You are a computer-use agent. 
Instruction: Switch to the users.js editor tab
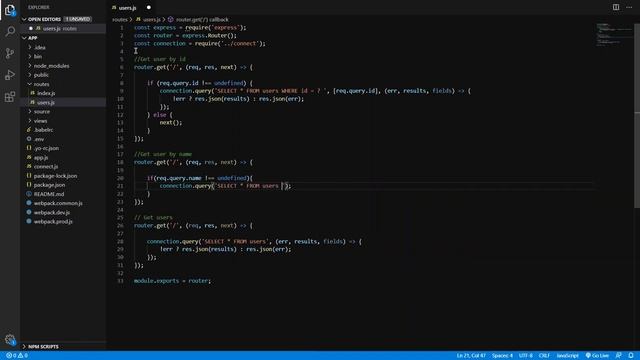[127, 7]
